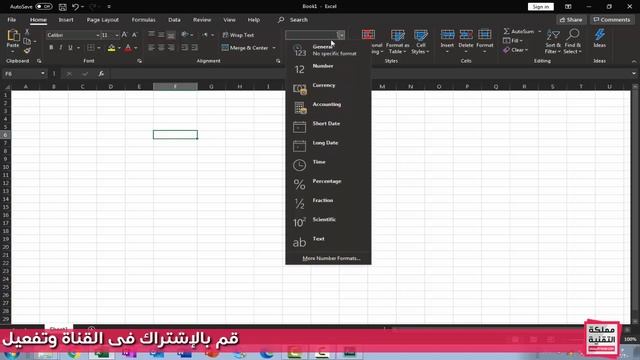Switch to the Insert tab
This screenshot has width=640, height=360.
[66, 20]
